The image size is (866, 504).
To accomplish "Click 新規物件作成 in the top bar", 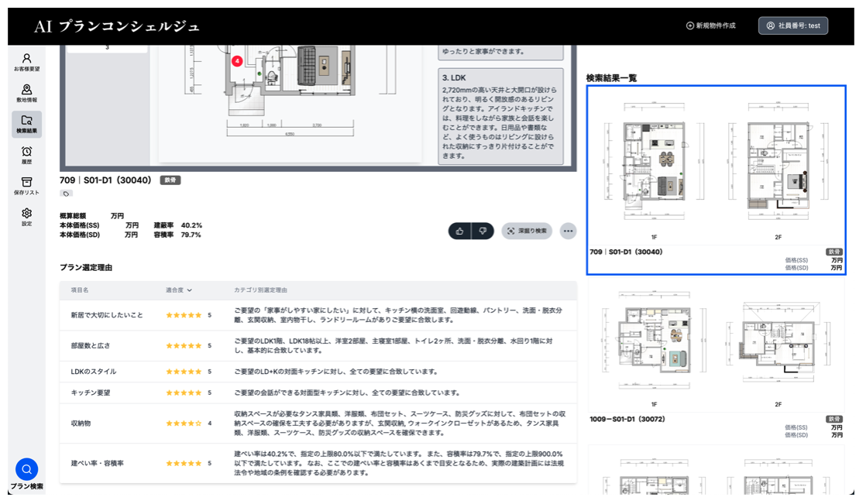I will click(x=710, y=26).
